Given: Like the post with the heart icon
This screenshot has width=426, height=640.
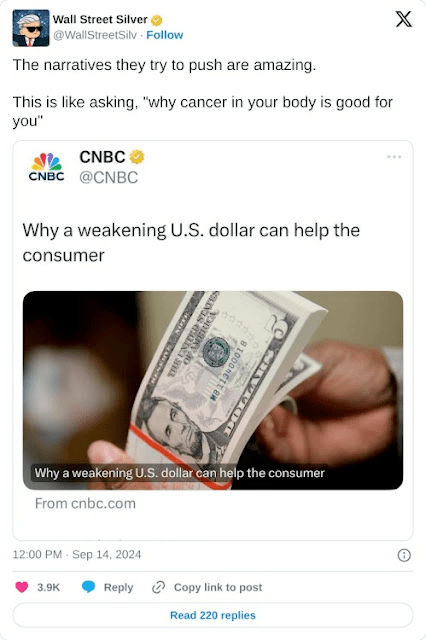Looking at the screenshot, I should (22, 587).
